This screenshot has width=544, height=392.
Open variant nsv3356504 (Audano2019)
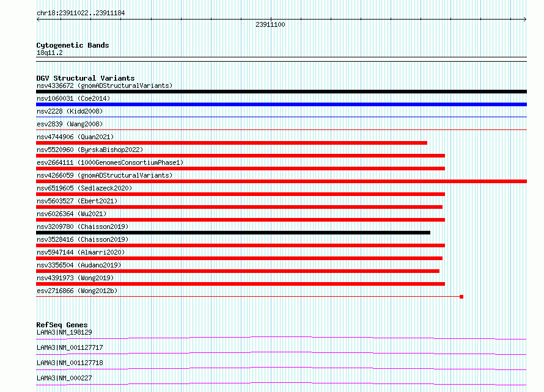[x=79, y=265]
